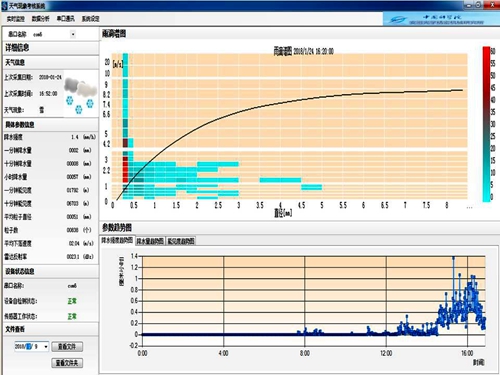Click the color scale bar legend
This screenshot has width=500, height=375.
pos(486,124)
